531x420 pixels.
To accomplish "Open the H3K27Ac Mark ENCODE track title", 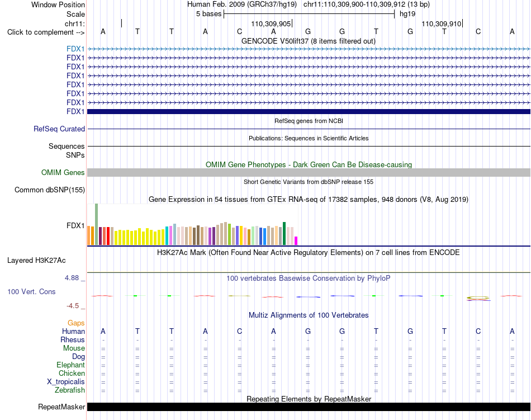I will (x=309, y=253).
